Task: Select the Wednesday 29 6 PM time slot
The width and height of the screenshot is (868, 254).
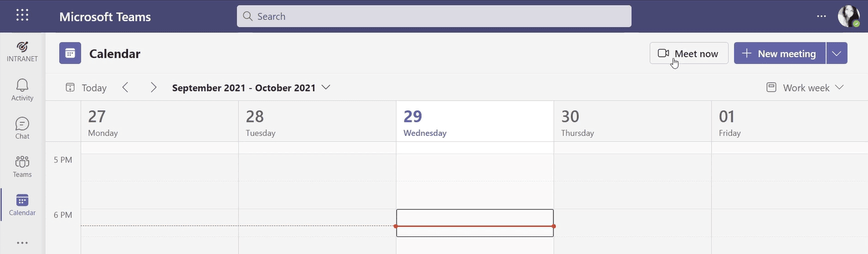Action: 475,223
